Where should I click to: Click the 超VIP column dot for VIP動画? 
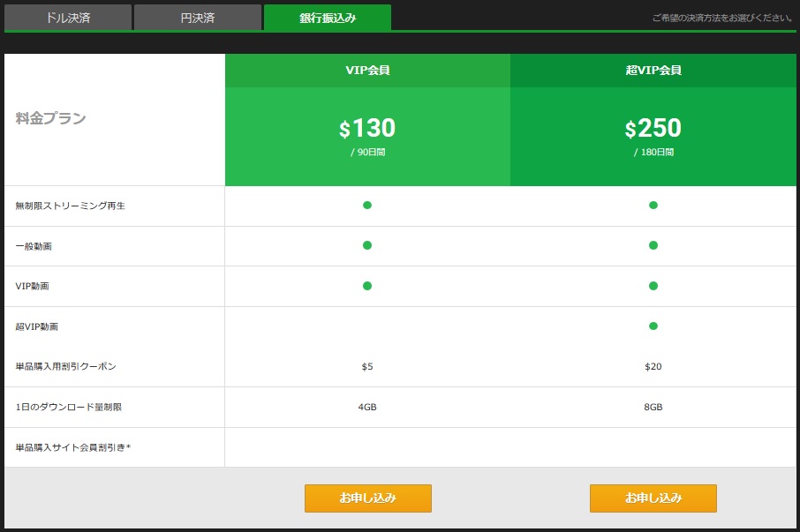coord(653,286)
